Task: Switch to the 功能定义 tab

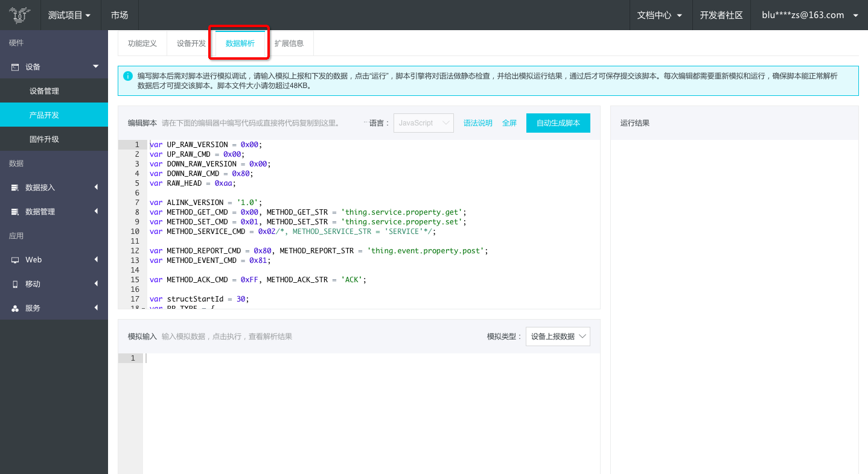Action: coord(142,43)
